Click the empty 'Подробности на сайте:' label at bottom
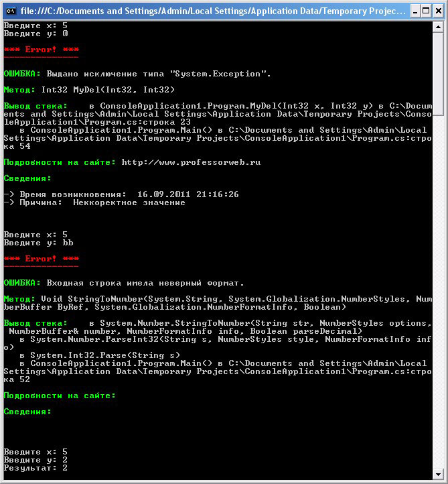448x484 pixels. coord(60,396)
